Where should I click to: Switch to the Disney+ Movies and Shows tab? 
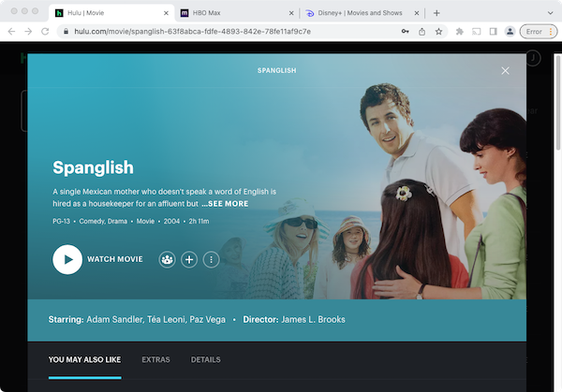(x=360, y=13)
